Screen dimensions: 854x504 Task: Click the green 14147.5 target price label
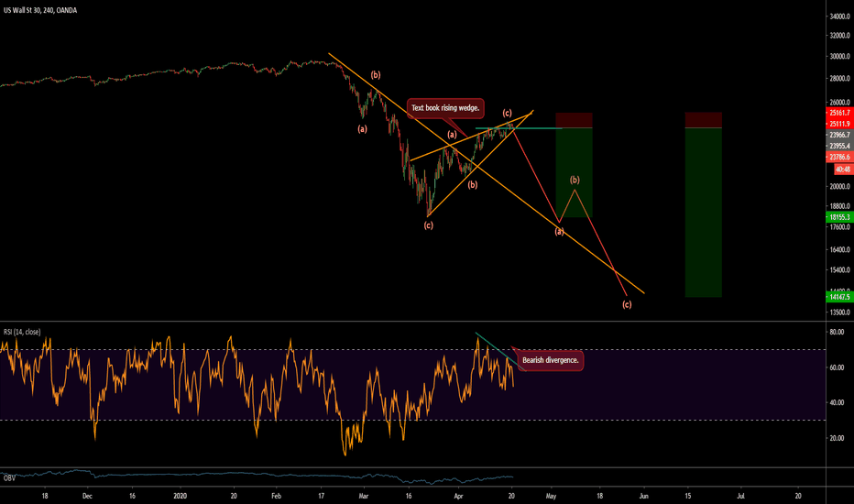[x=840, y=297]
